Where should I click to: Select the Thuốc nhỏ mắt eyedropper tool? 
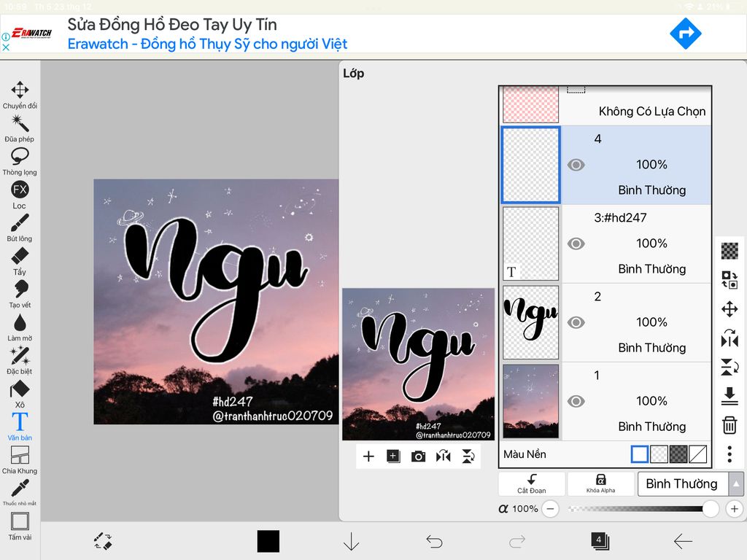20,492
